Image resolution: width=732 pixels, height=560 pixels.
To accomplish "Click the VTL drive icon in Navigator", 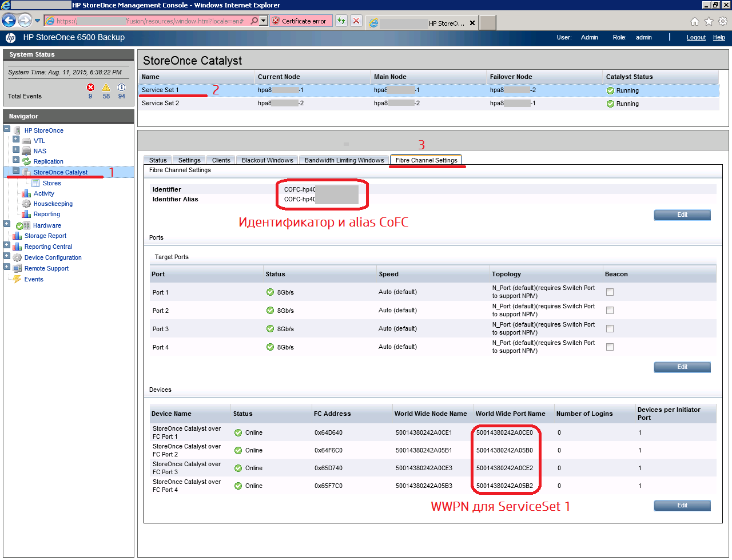I will [26, 141].
